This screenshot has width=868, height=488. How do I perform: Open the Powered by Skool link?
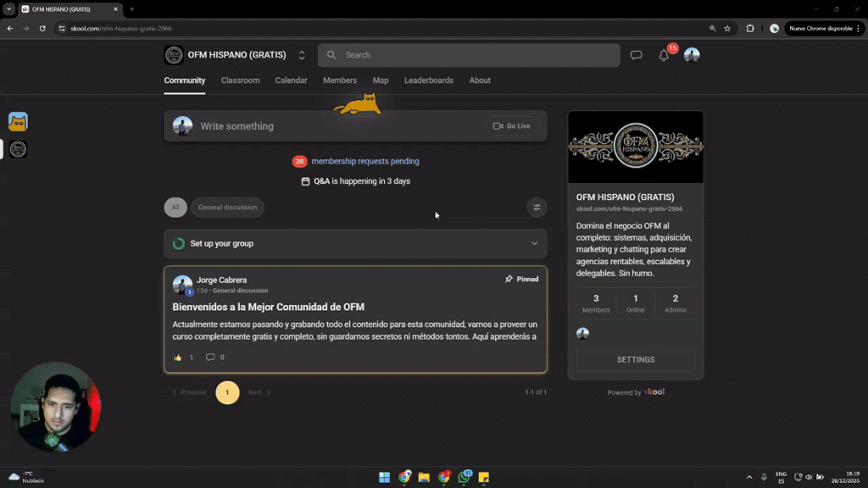(636, 392)
